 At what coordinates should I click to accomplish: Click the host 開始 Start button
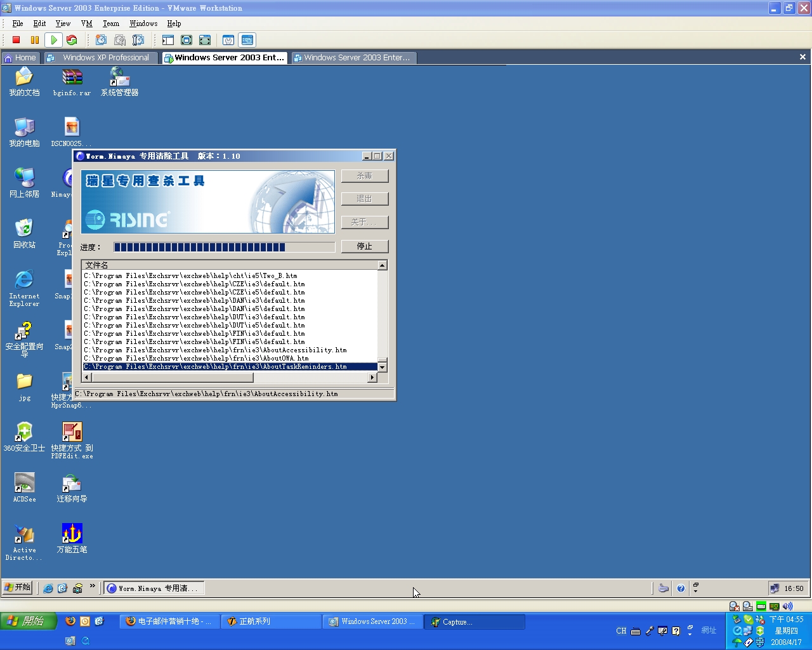pyautogui.click(x=28, y=621)
